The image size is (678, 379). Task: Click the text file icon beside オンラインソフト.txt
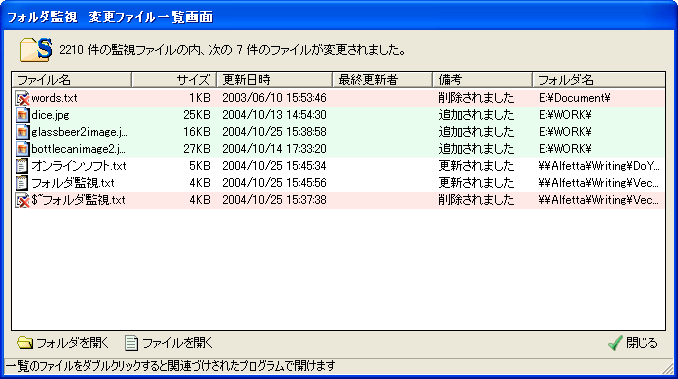point(22,166)
